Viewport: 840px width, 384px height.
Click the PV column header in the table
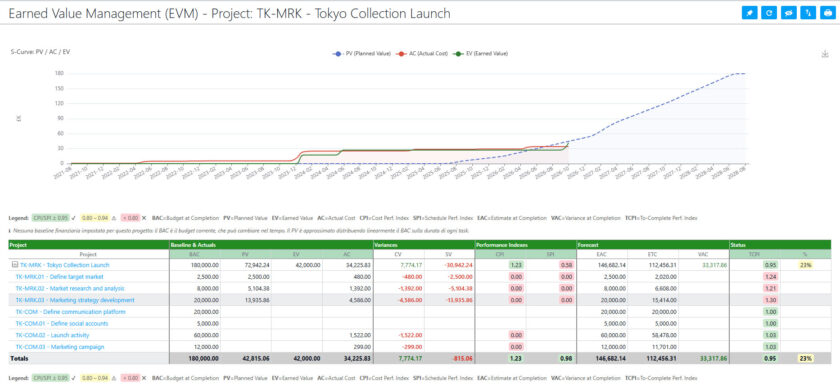[245, 254]
